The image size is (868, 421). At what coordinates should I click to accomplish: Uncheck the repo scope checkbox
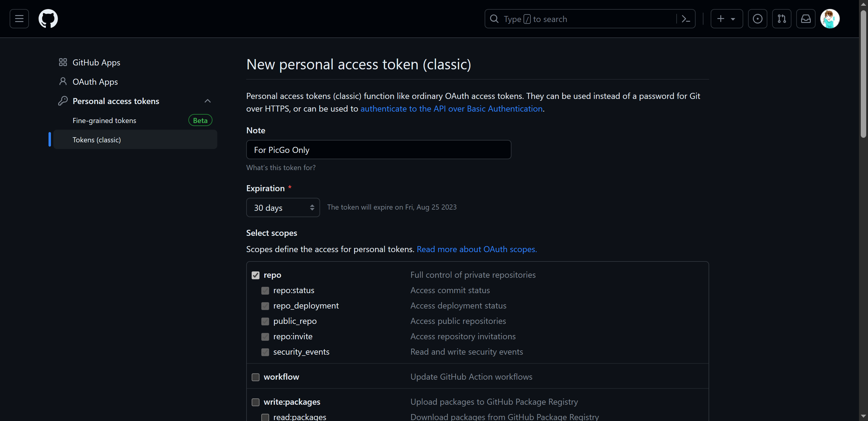(x=255, y=275)
